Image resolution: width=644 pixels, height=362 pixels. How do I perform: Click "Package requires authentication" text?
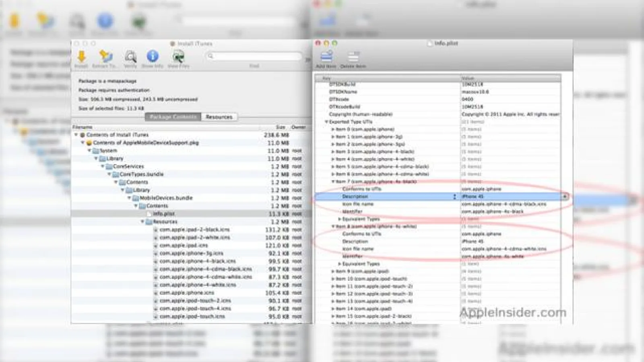click(x=114, y=90)
